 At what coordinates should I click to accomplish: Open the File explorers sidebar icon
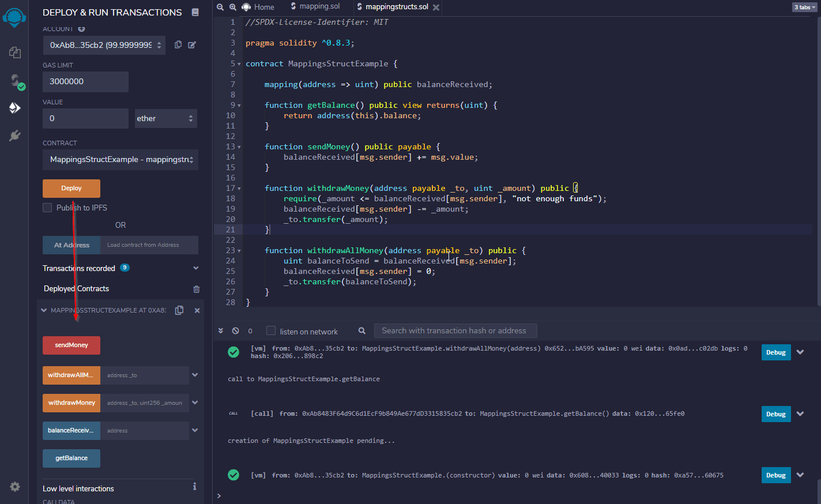[15, 52]
